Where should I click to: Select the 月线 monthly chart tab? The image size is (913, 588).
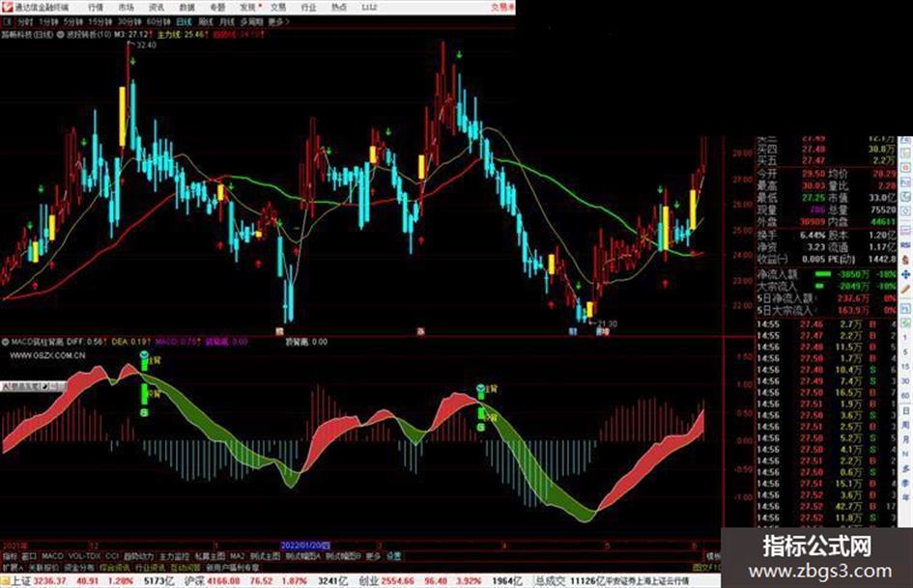pyautogui.click(x=226, y=22)
